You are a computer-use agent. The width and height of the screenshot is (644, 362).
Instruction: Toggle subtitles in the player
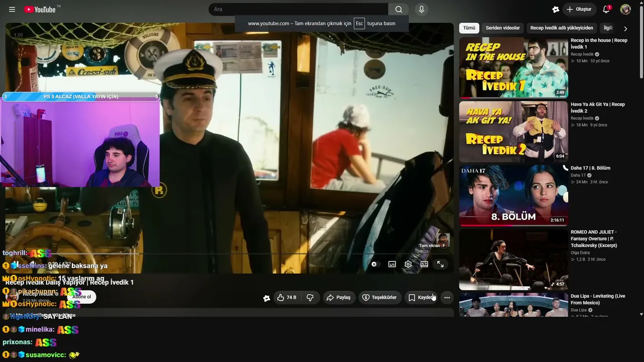click(x=392, y=264)
